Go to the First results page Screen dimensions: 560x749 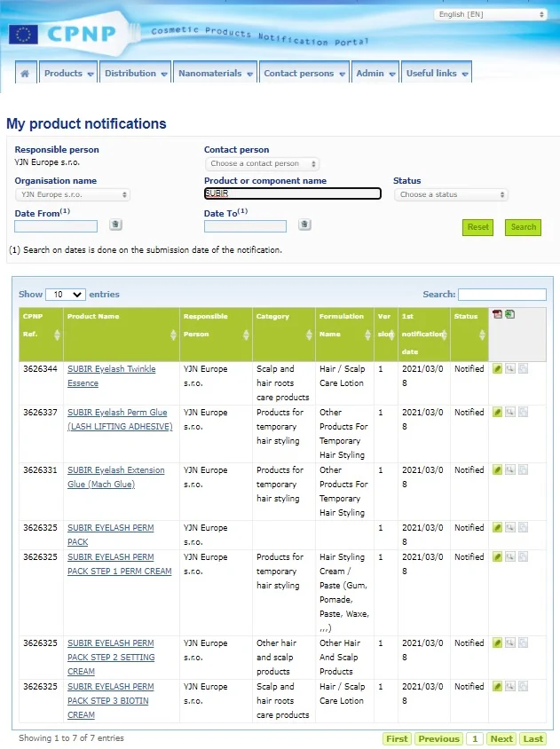point(397,738)
